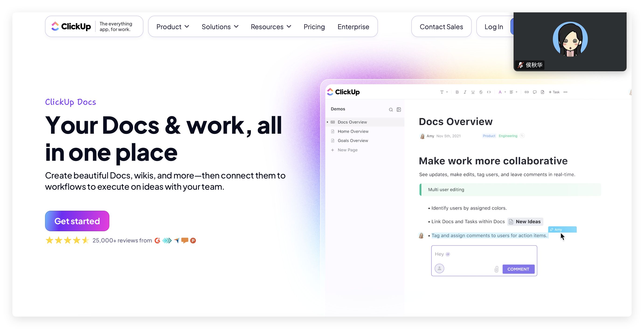Go to the Enterprise page
The height and width of the screenshot is (329, 644).
click(353, 27)
